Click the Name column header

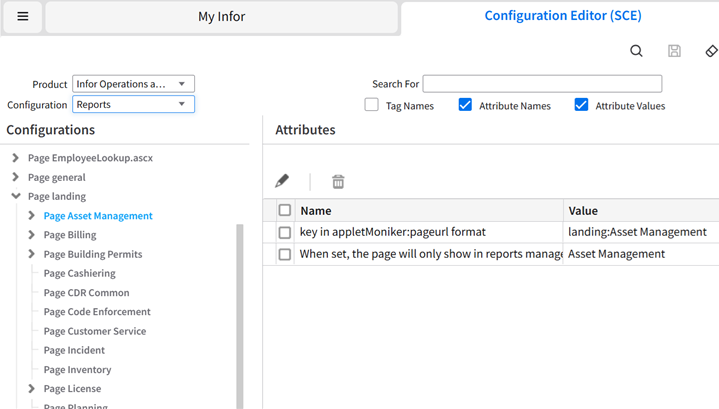pos(429,210)
